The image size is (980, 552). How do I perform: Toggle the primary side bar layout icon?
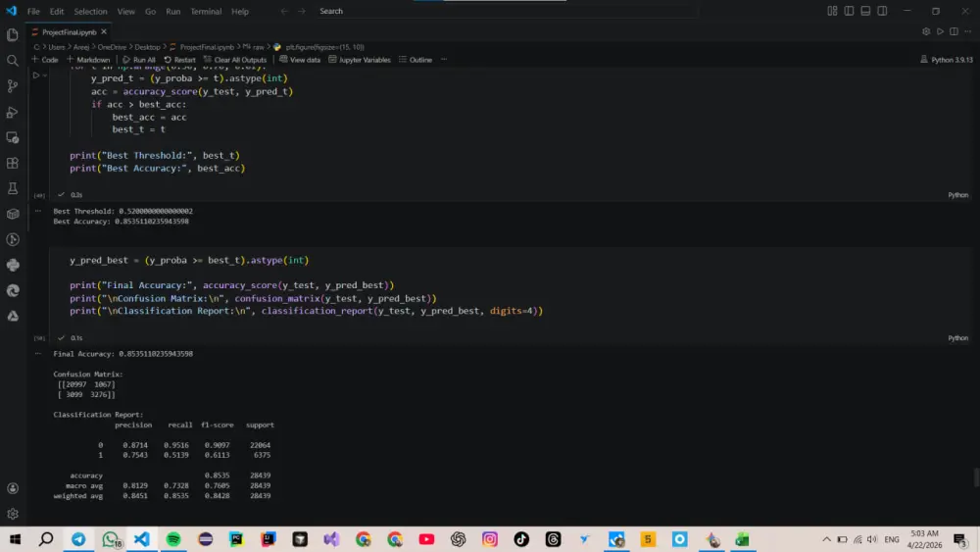tap(849, 11)
